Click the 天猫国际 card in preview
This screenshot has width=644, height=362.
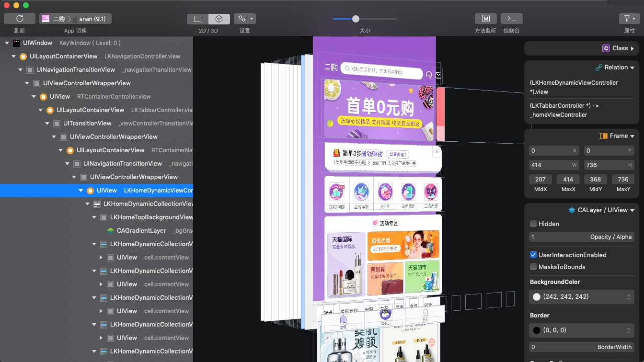pyautogui.click(x=345, y=264)
